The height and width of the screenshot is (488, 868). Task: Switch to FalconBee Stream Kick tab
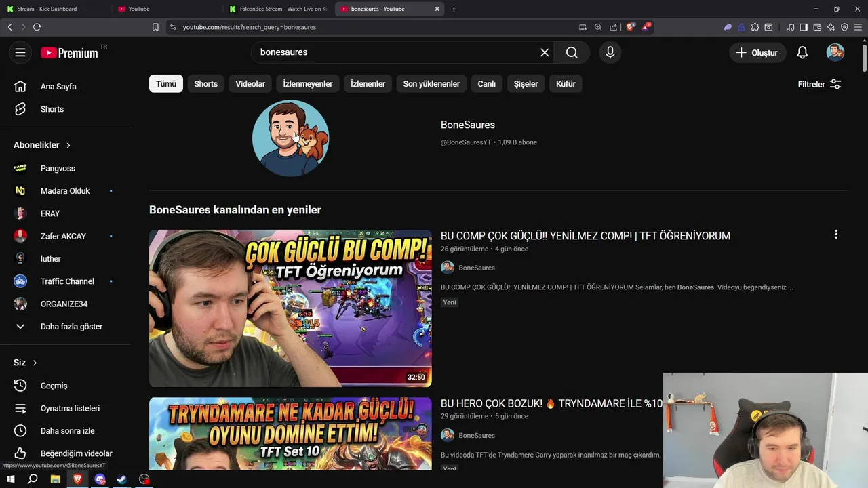pyautogui.click(x=278, y=9)
